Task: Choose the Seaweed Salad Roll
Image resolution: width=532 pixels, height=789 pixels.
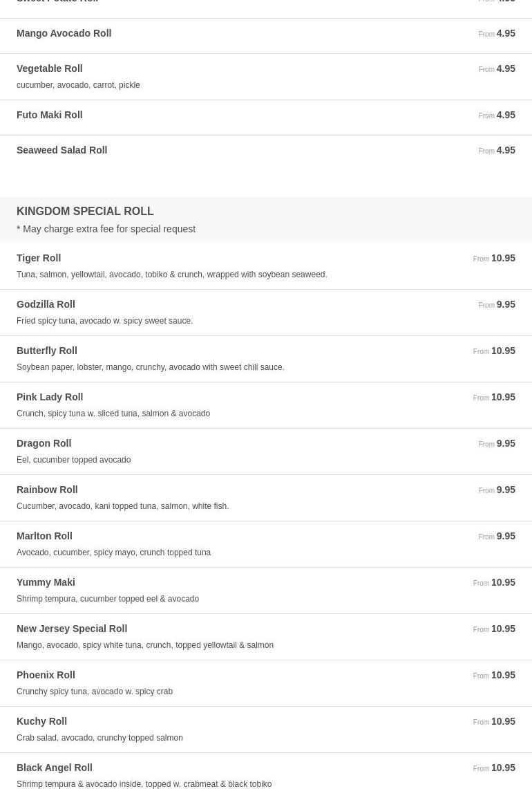Action: 61,150
